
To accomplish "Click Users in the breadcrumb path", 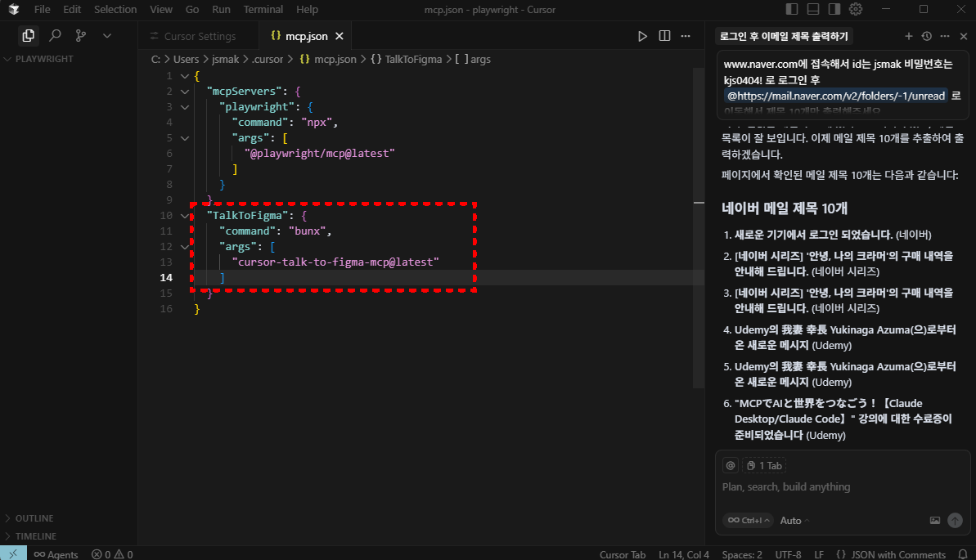I will pyautogui.click(x=186, y=59).
